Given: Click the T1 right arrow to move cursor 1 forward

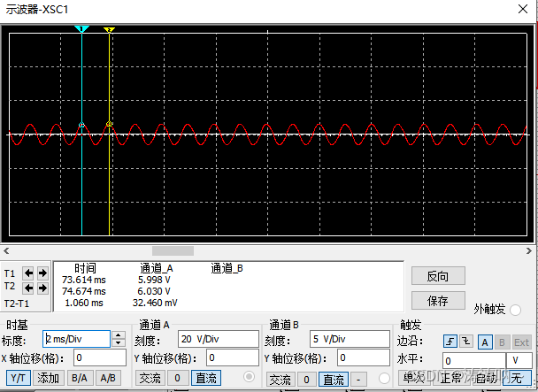Looking at the screenshot, I should click(42, 273).
